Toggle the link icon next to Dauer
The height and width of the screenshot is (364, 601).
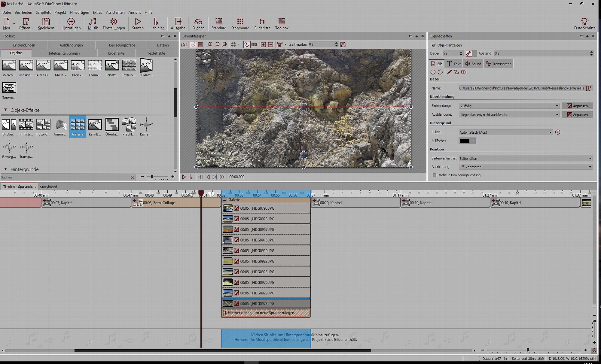click(469, 53)
